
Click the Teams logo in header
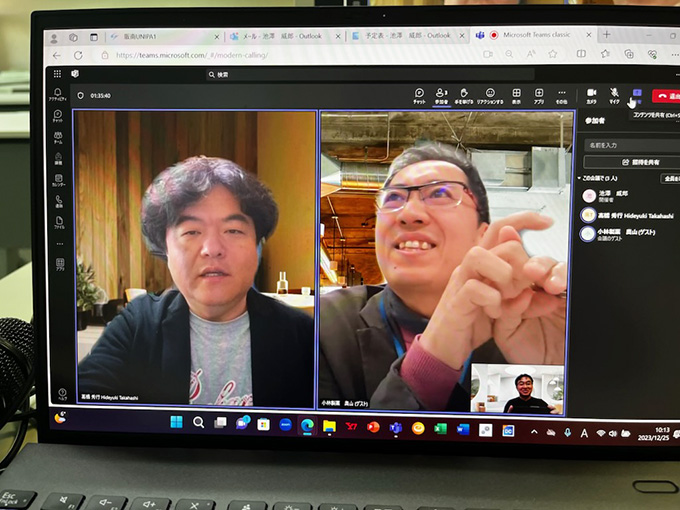75,74
